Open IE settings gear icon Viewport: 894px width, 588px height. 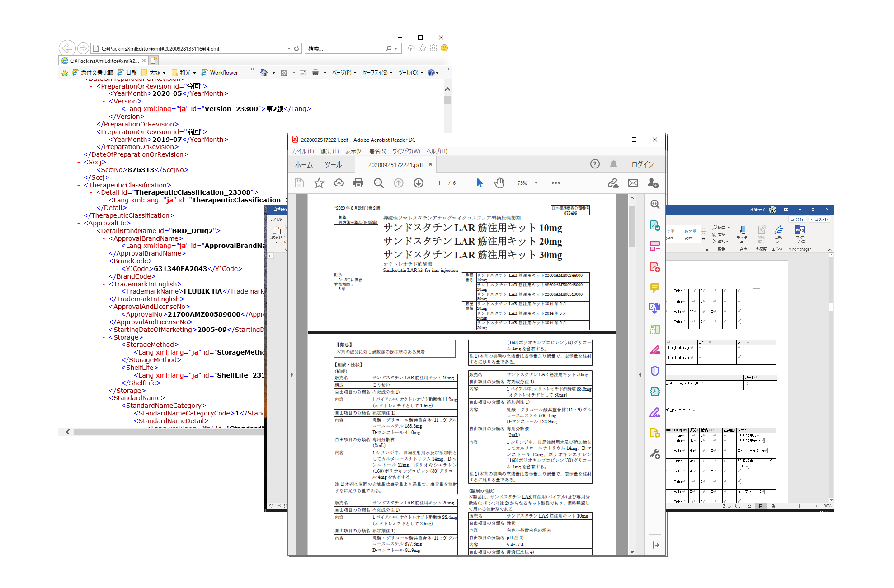point(433,48)
